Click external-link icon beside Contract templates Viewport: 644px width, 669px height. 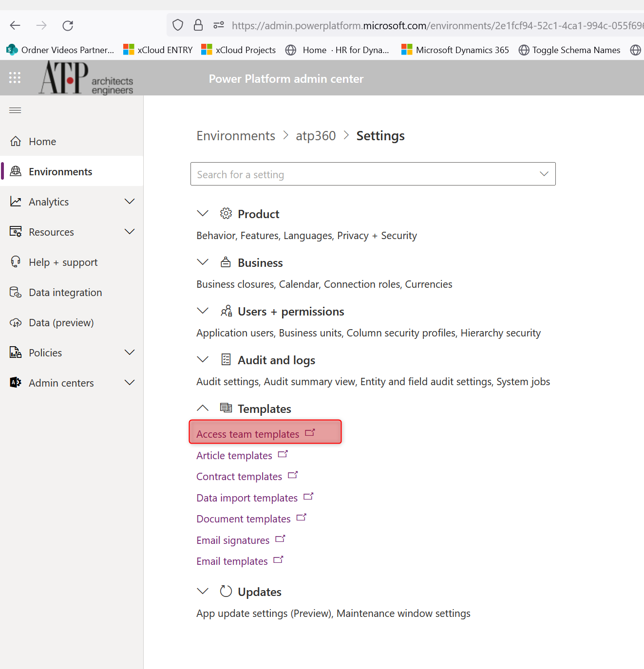(293, 475)
